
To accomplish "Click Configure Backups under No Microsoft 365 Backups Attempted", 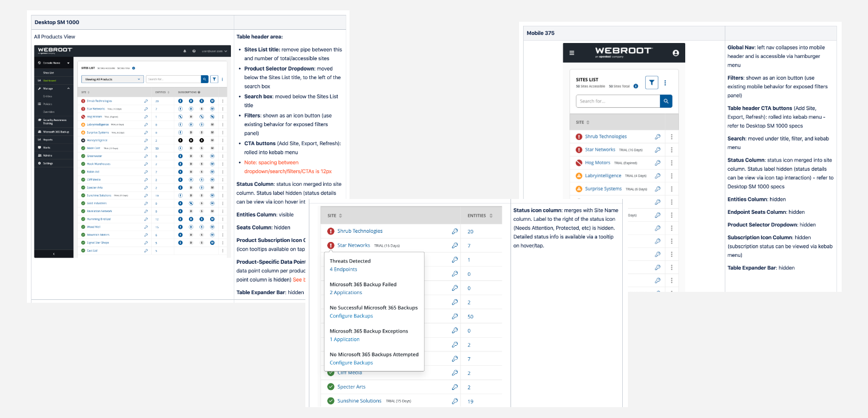I will (x=351, y=362).
